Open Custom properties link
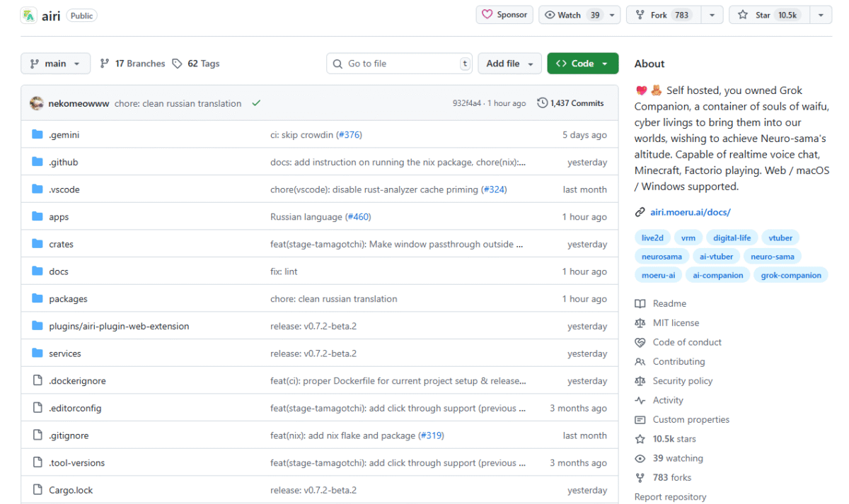The image size is (849, 504). [691, 420]
